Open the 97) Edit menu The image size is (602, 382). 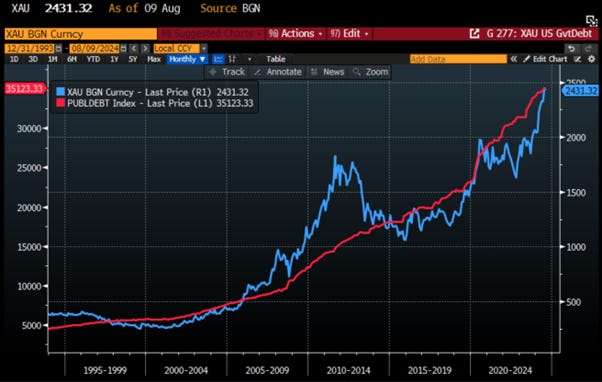coord(349,34)
